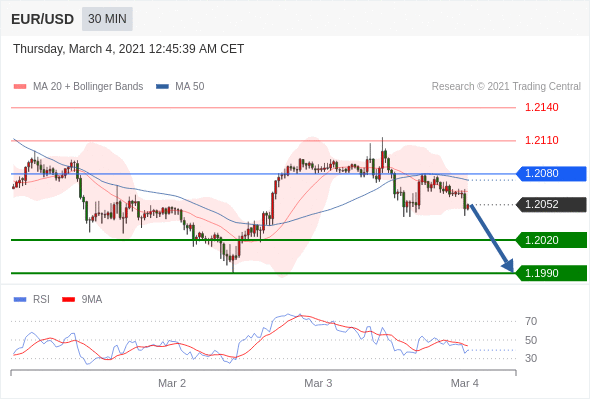Click the RSI 30 level label

pos(531,358)
